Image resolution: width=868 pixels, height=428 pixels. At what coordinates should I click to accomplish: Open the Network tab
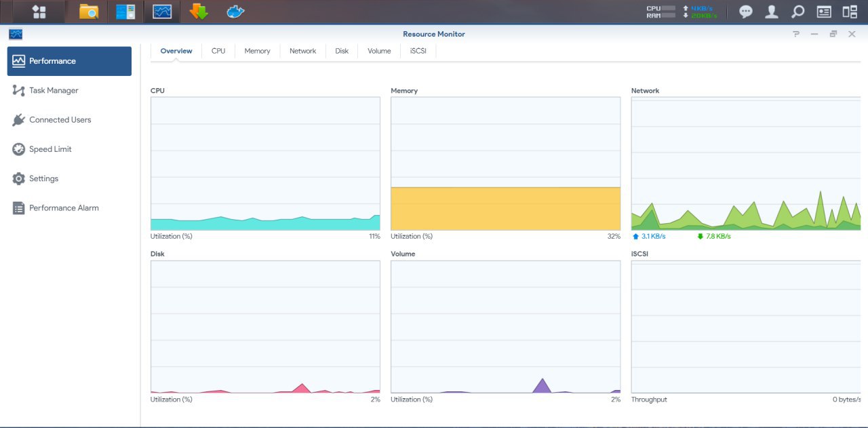point(302,51)
